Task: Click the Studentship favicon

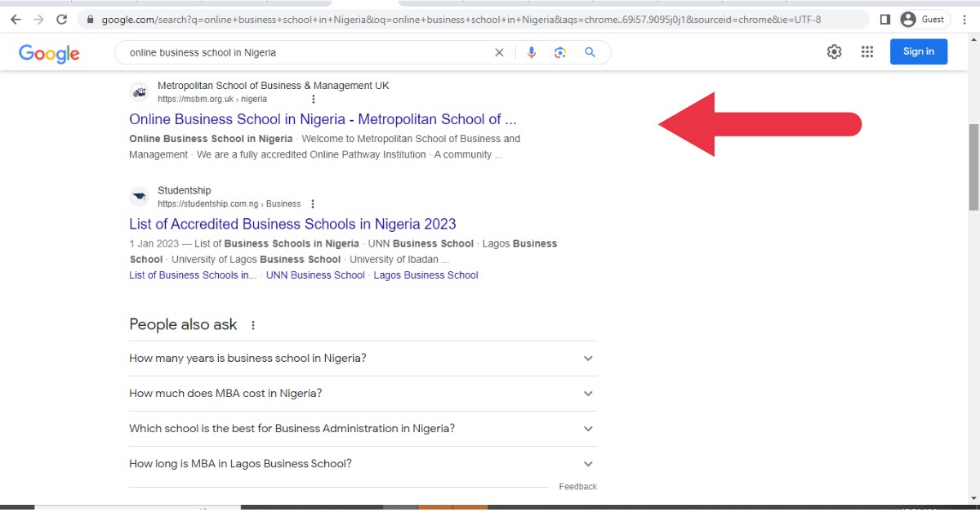Action: pos(140,197)
